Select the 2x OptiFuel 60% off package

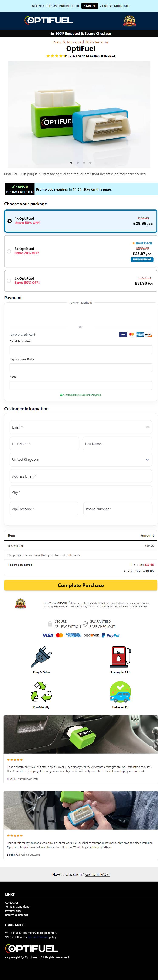(x=9, y=281)
